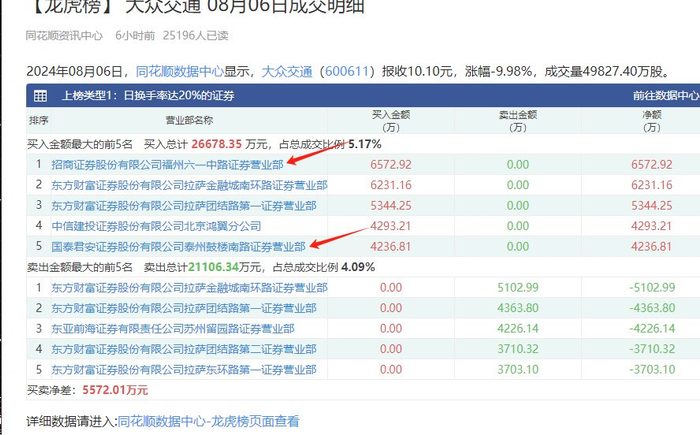
Task: Open sell-side rank 2 拉萨团结路第一证券营业部 link
Action: tap(184, 309)
